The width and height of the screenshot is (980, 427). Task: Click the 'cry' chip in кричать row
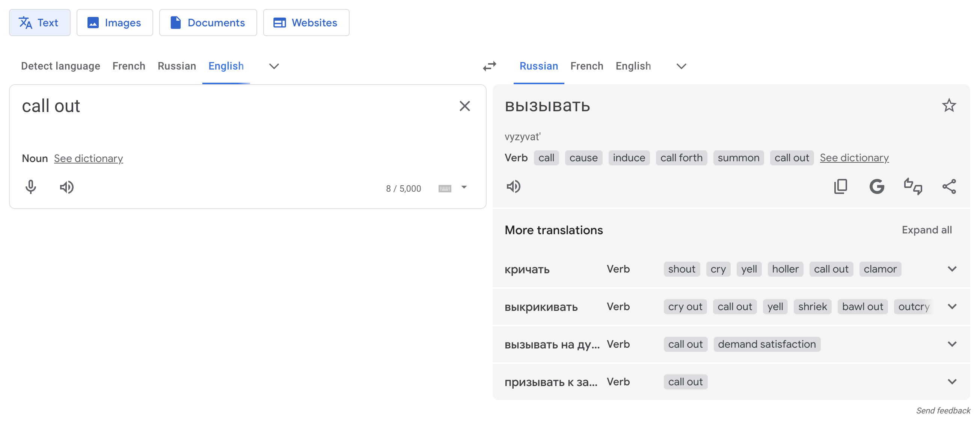[x=718, y=269]
